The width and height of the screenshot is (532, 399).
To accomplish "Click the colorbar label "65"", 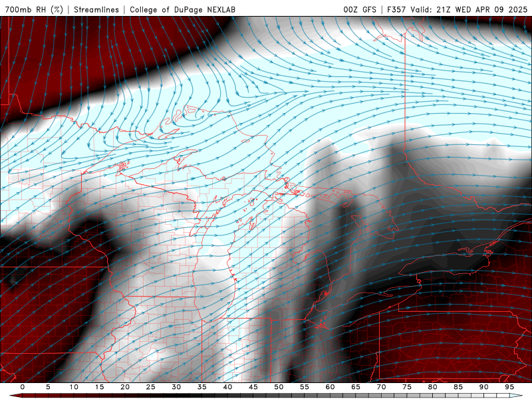I will [356, 387].
